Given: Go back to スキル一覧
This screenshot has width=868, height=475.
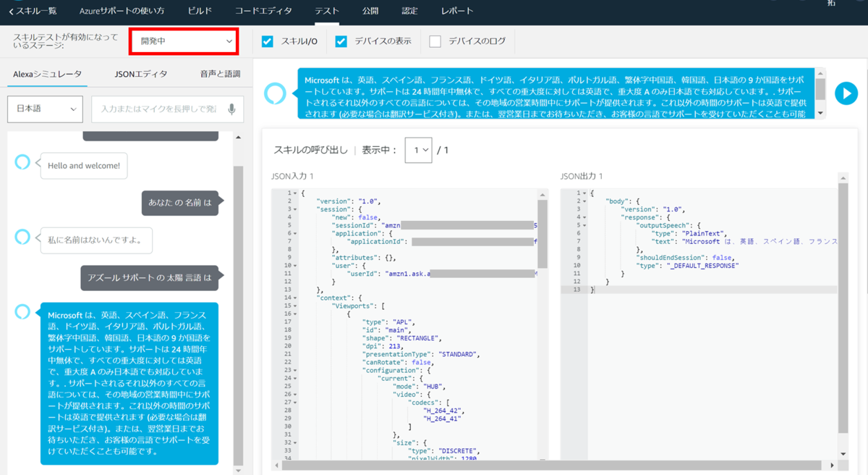Looking at the screenshot, I should pyautogui.click(x=33, y=11).
